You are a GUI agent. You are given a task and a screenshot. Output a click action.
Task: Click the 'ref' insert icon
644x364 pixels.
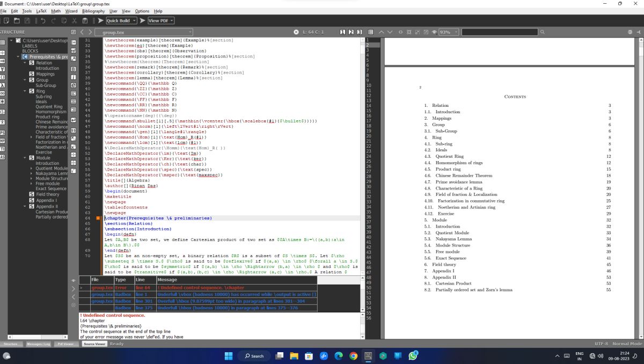73,50
